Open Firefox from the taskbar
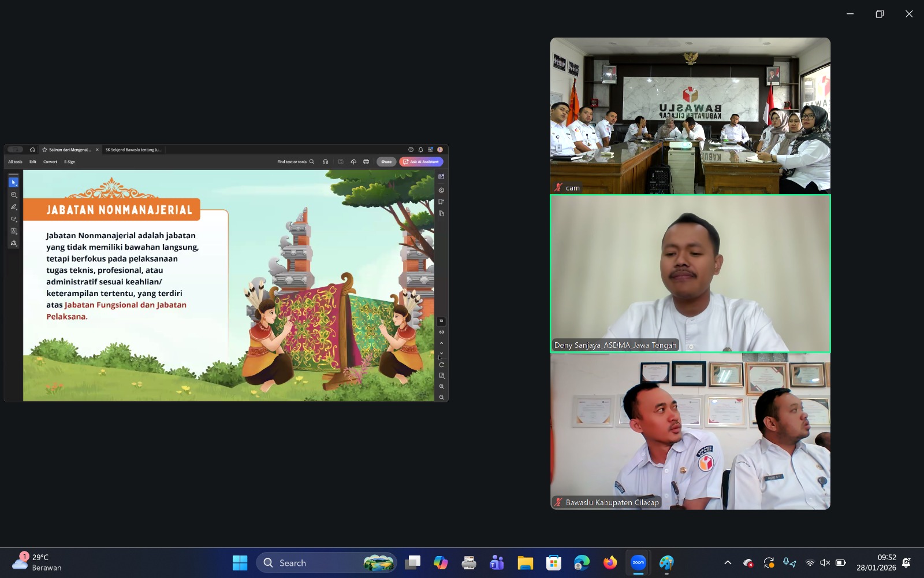Image resolution: width=924 pixels, height=578 pixels. [x=610, y=562]
